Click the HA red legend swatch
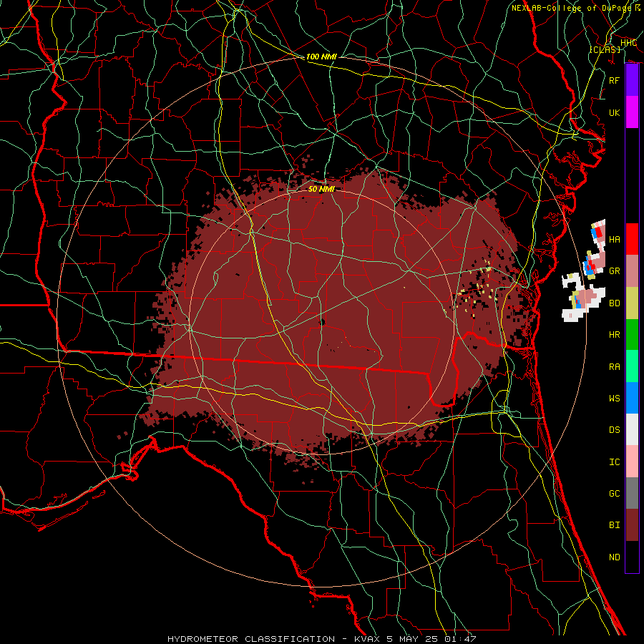Image resolution: width=644 pixels, height=644 pixels. click(x=632, y=239)
